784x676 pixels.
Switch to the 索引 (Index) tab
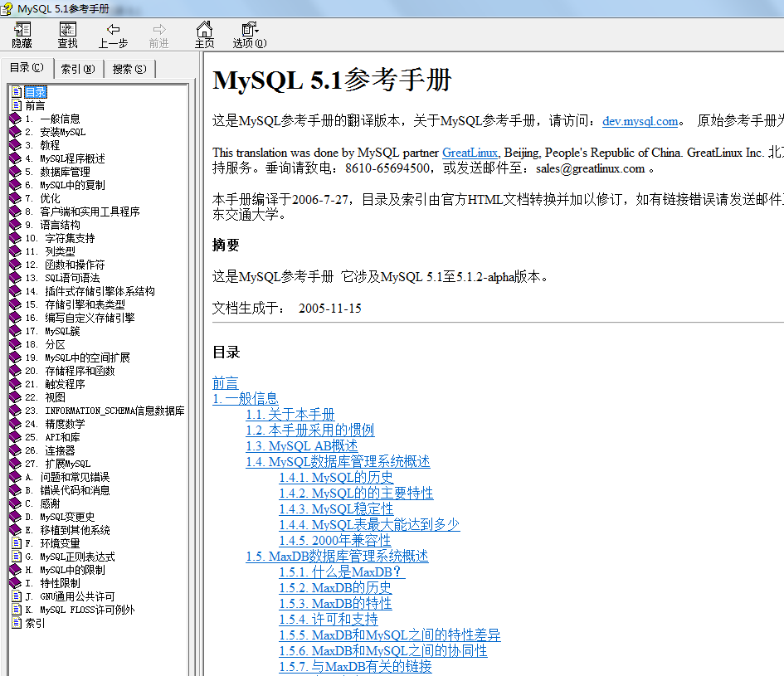pos(78,69)
